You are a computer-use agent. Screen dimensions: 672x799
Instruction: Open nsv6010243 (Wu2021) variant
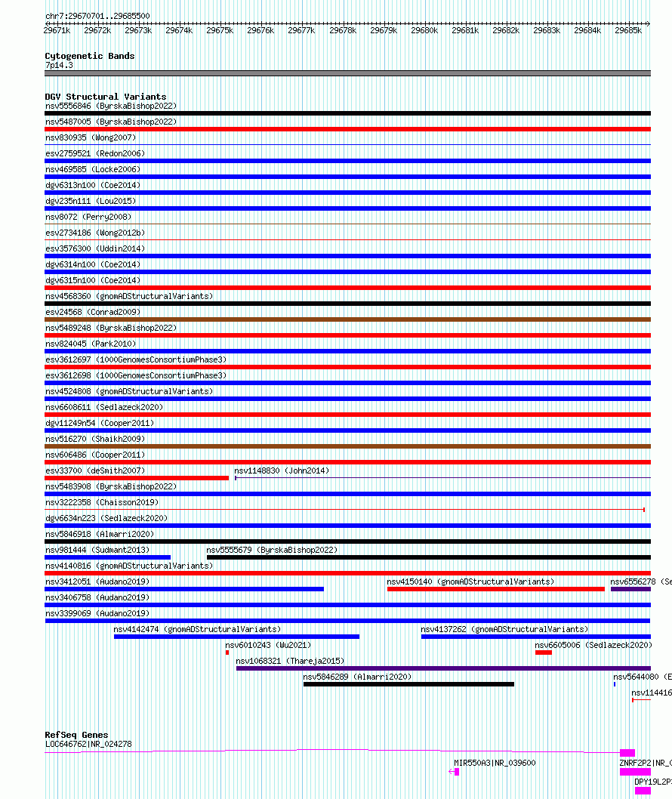coord(269,645)
